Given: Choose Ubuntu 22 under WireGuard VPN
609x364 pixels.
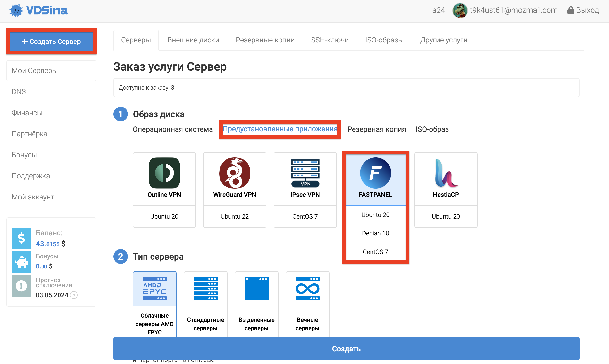Looking at the screenshot, I should tap(235, 217).
